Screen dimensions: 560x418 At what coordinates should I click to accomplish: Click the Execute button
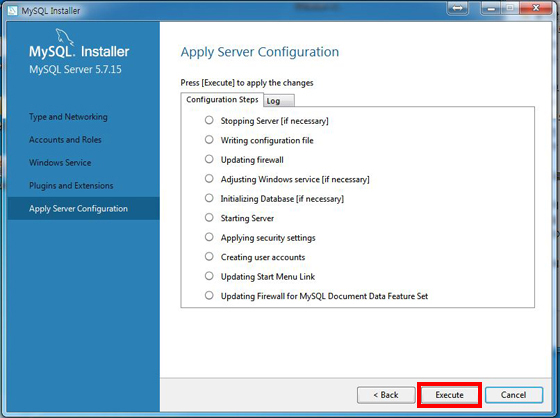click(449, 395)
